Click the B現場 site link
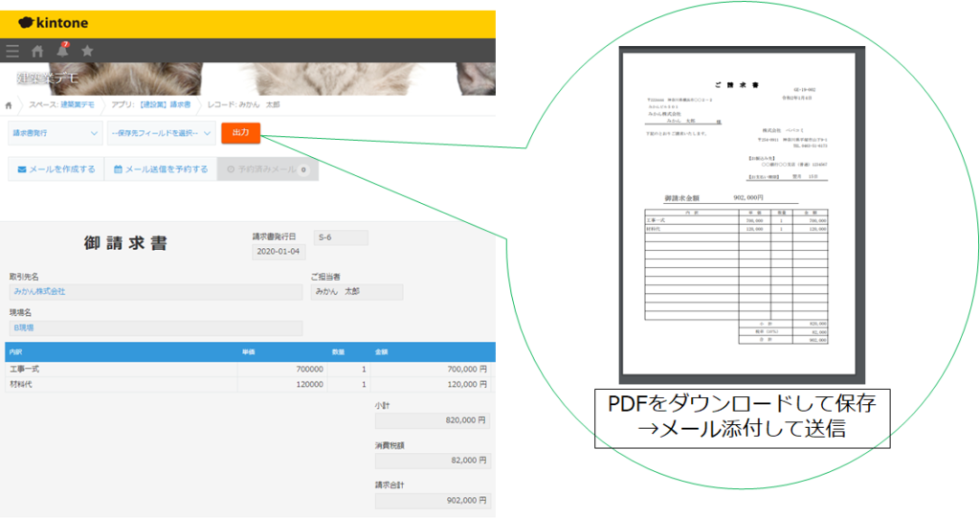 point(24,327)
